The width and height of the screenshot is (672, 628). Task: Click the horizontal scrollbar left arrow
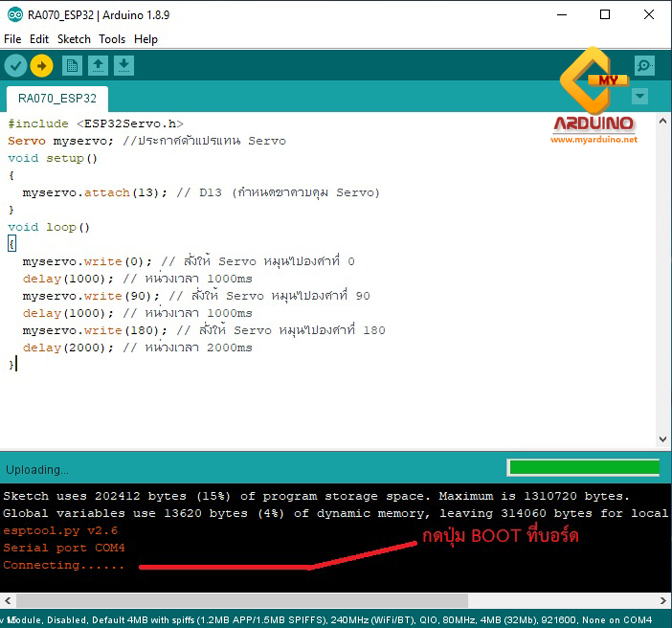(8, 601)
